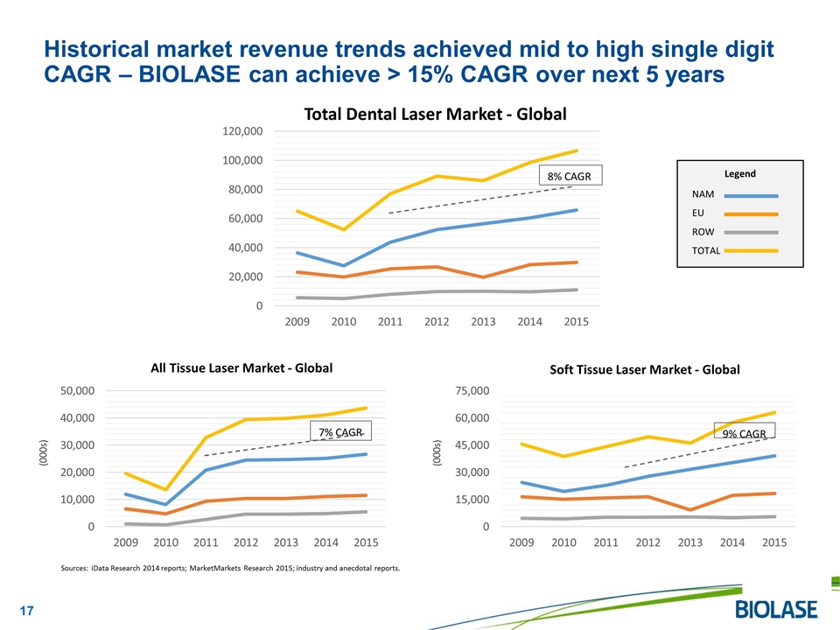Click the orange EU legend line

coord(751,213)
